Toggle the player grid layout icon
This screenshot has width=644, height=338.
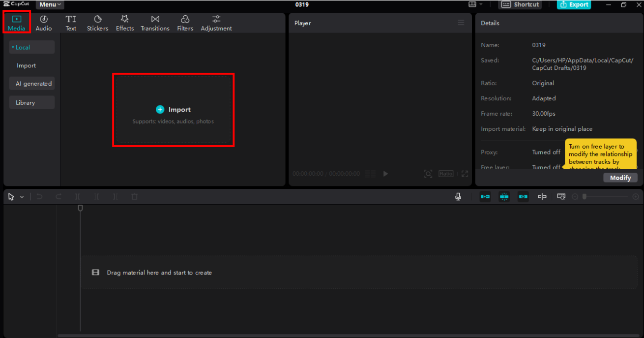(371, 174)
